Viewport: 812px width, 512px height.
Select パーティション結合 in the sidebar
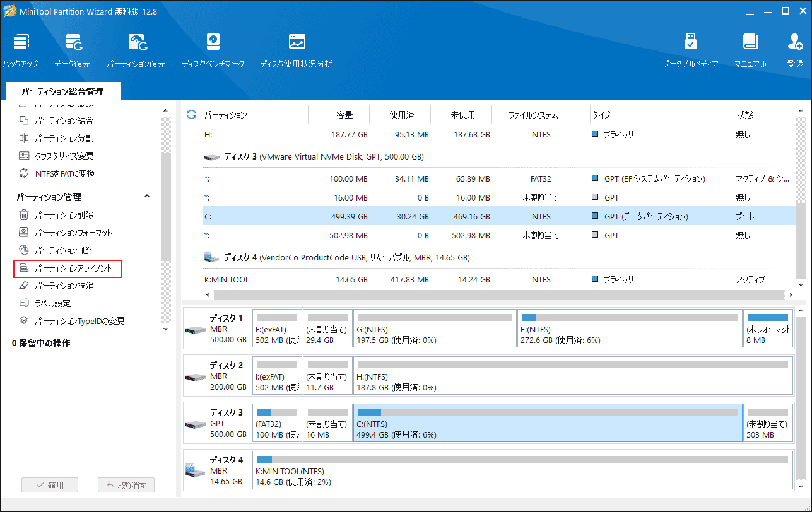tap(64, 120)
